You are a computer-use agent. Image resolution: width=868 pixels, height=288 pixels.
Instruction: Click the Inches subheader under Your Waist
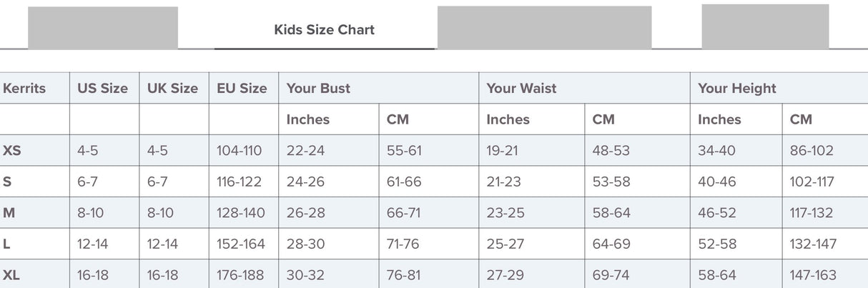click(x=508, y=119)
